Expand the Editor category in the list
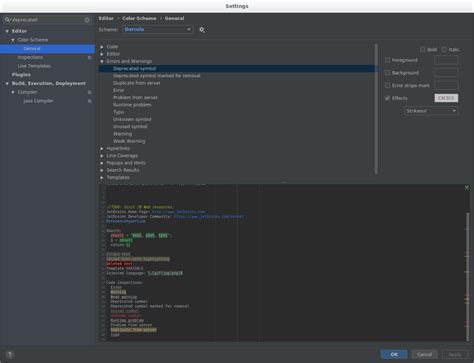Screen dimensions: 474x363 102,54
